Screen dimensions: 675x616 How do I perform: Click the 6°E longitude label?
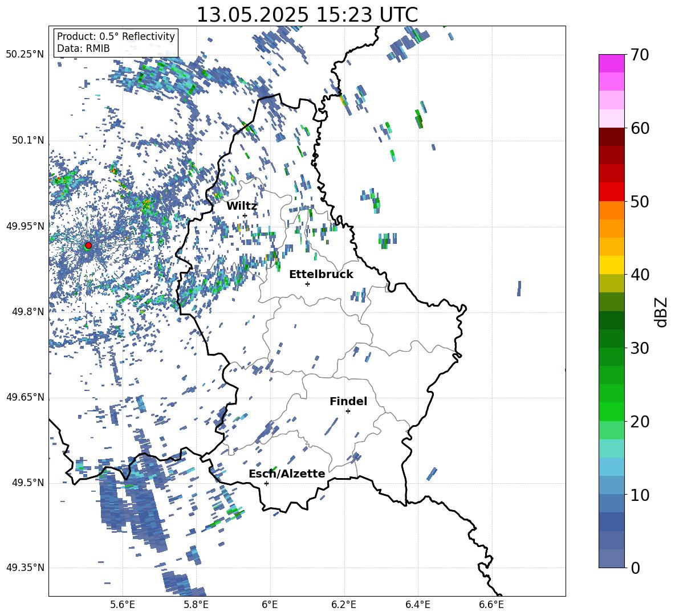point(270,605)
